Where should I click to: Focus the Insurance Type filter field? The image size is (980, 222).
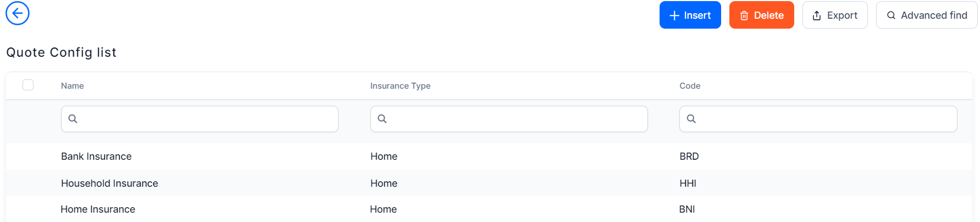click(517, 119)
